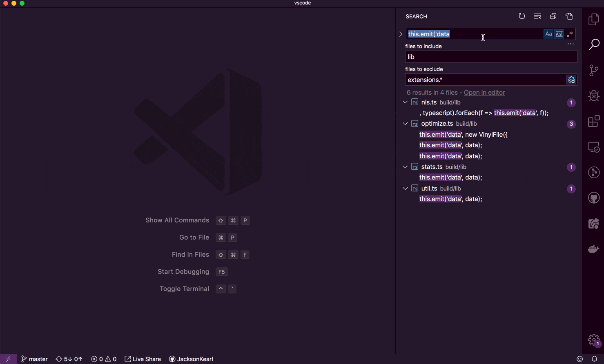Clear all search results
Screen dimensions: 604x364
pyautogui.click(x=537, y=16)
